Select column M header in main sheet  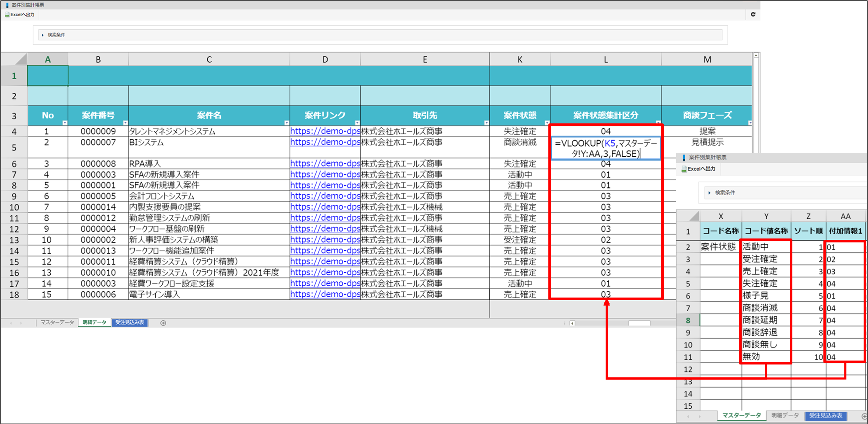pos(707,60)
